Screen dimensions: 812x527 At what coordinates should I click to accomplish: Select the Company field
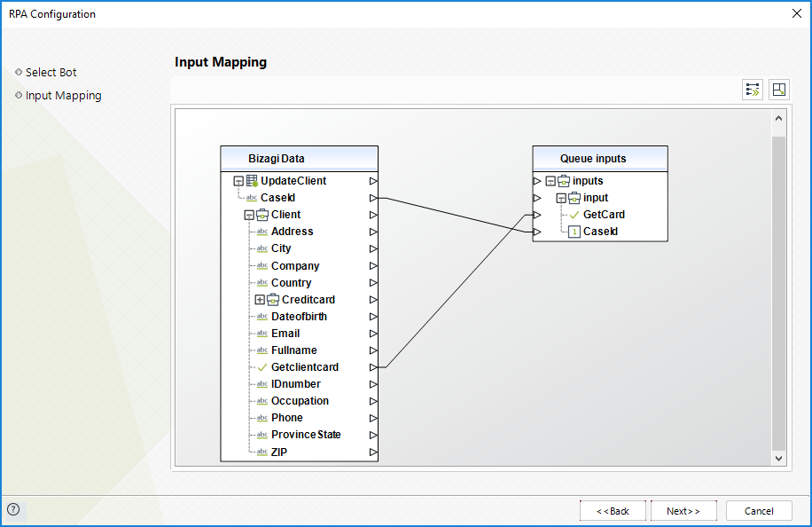(295, 266)
